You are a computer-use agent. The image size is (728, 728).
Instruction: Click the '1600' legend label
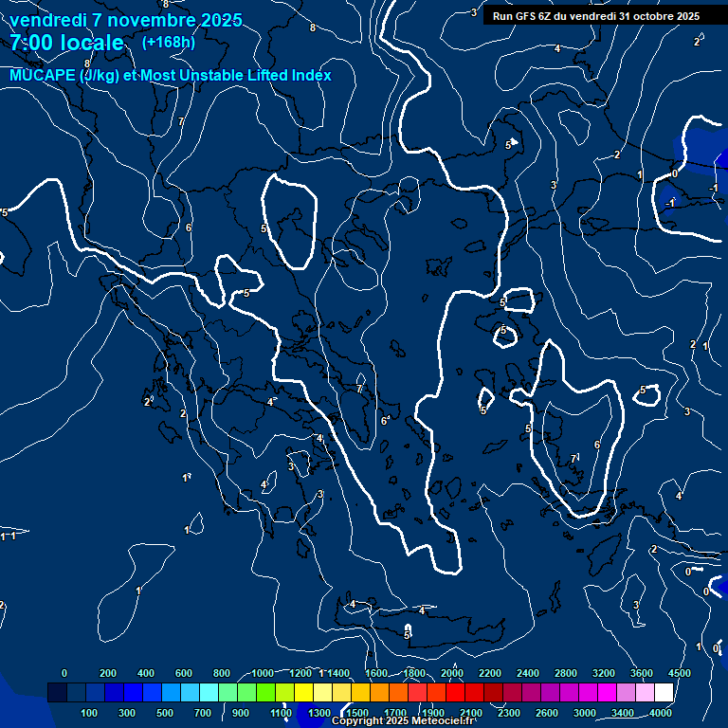[x=376, y=673]
